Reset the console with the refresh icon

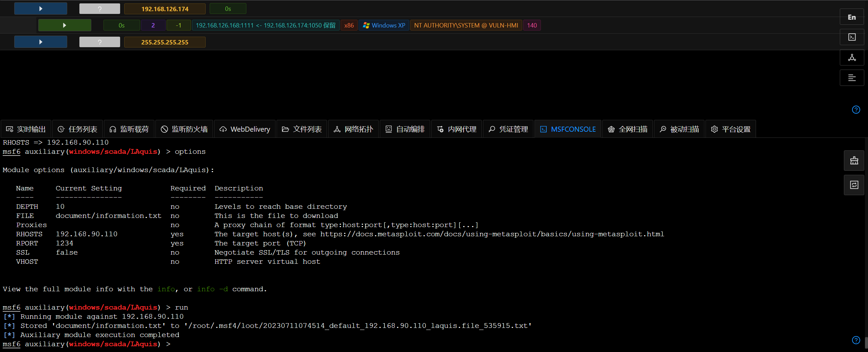(854, 185)
